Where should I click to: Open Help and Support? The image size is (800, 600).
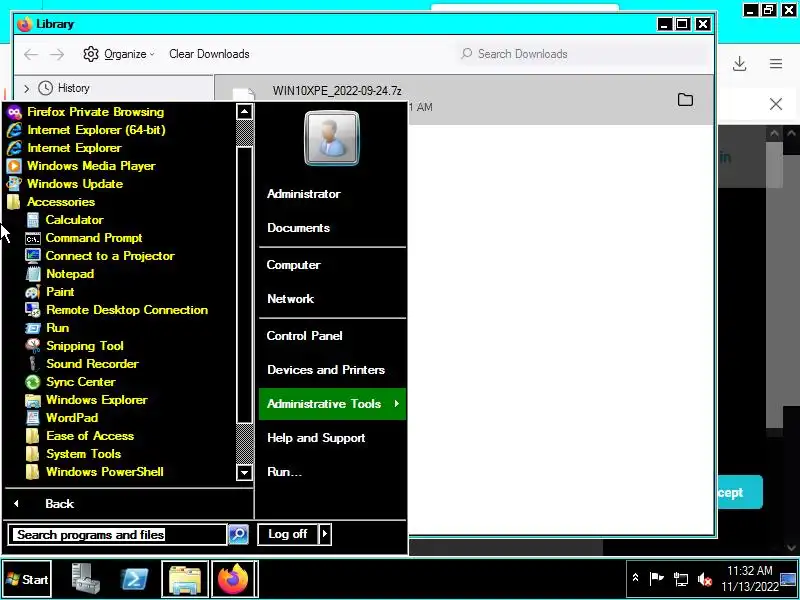pos(316,438)
